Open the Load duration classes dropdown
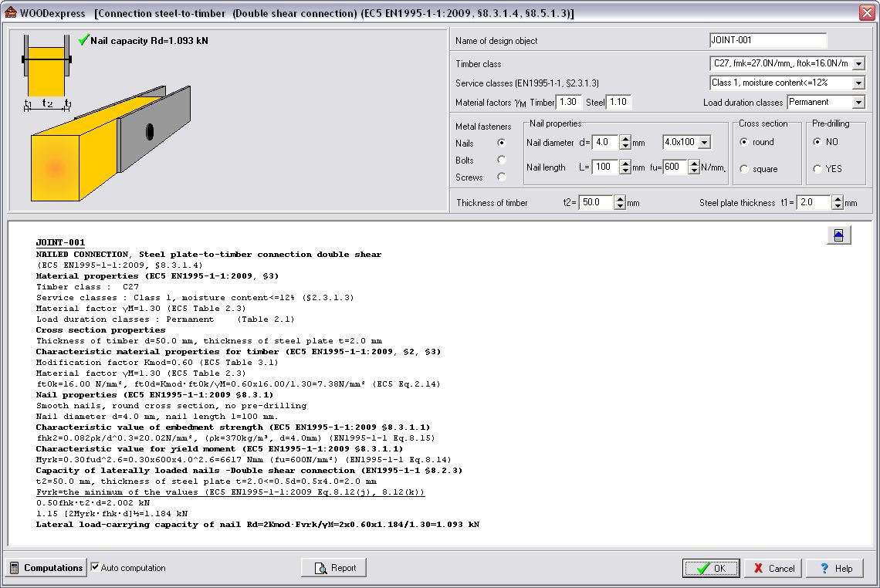880x588 pixels. pyautogui.click(x=858, y=103)
